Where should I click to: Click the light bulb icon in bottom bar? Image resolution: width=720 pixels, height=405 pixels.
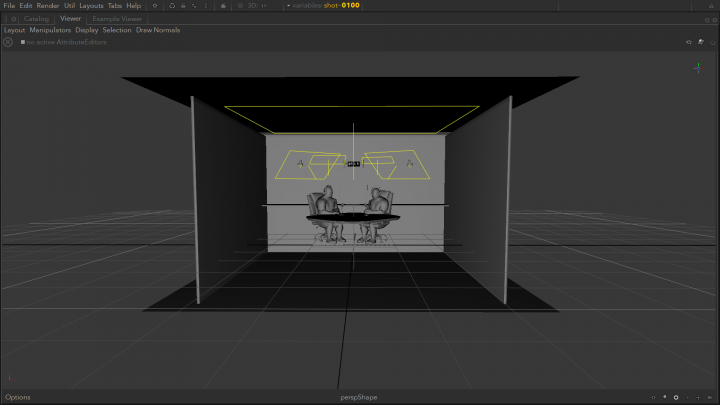pos(664,397)
